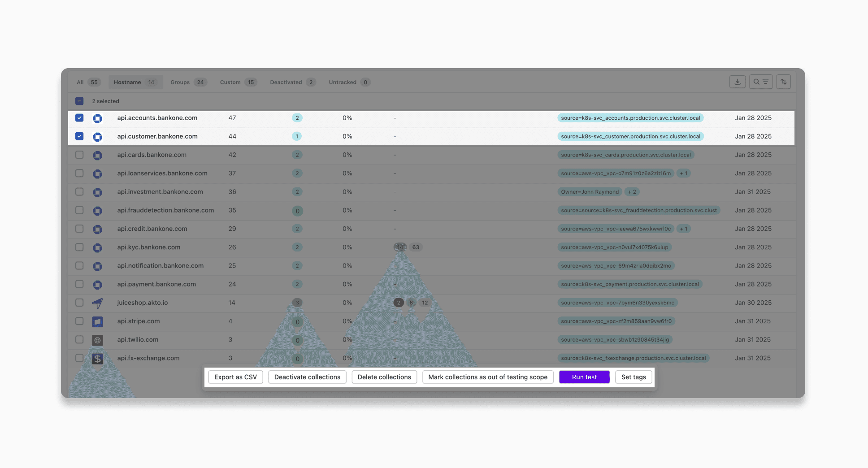Viewport: 868px width, 468px height.
Task: Expand the +1 tag on api.loanservices row
Action: pyautogui.click(x=683, y=173)
